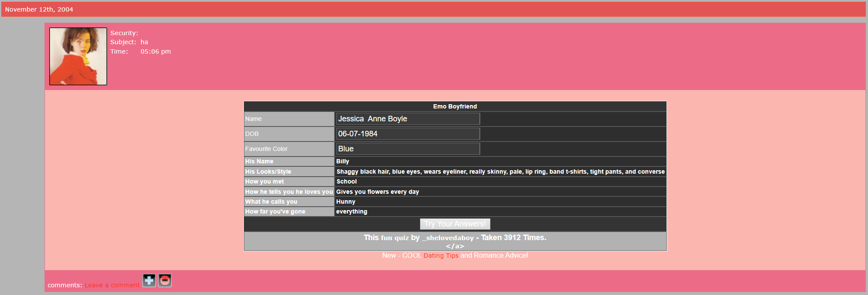Click the His Name value Billy

click(x=343, y=161)
